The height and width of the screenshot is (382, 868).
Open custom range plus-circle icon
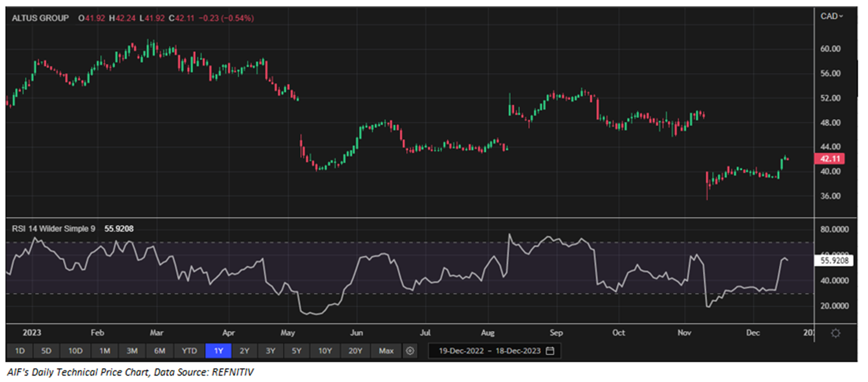click(410, 351)
